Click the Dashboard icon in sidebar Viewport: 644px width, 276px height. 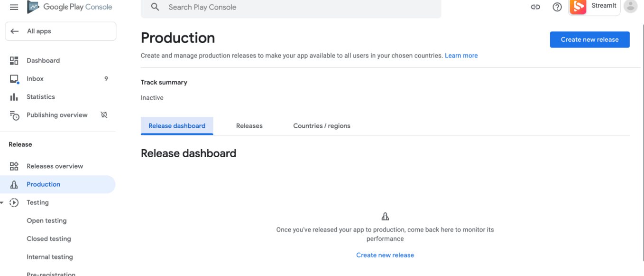pos(14,61)
